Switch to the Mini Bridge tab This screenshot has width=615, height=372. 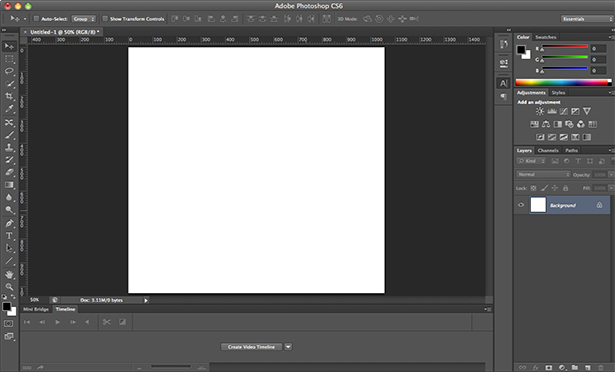coord(36,309)
